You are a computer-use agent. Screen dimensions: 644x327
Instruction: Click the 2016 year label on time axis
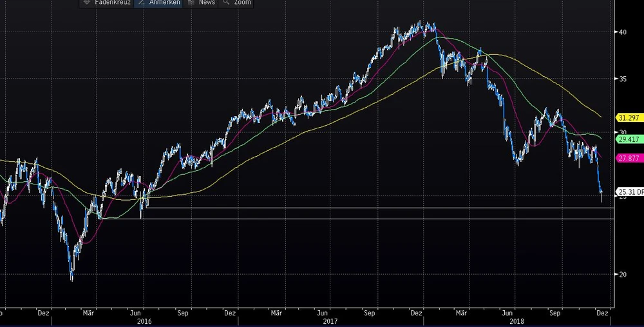click(145, 321)
